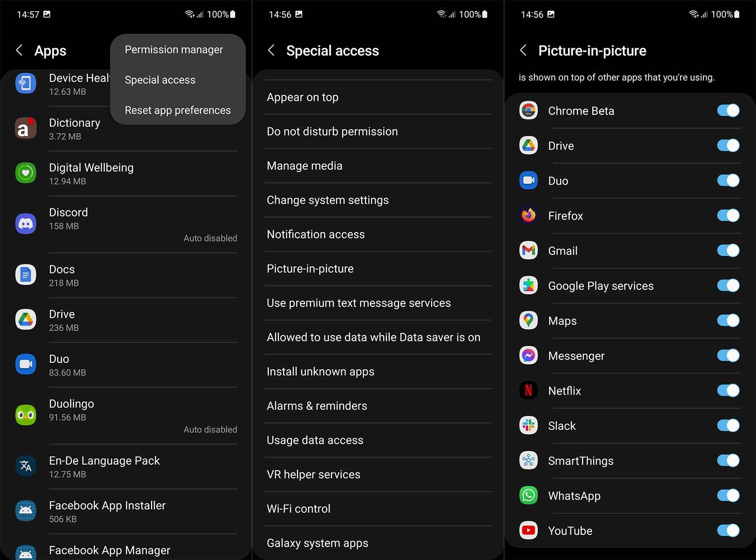
Task: Open Usage data access
Action: click(x=378, y=440)
